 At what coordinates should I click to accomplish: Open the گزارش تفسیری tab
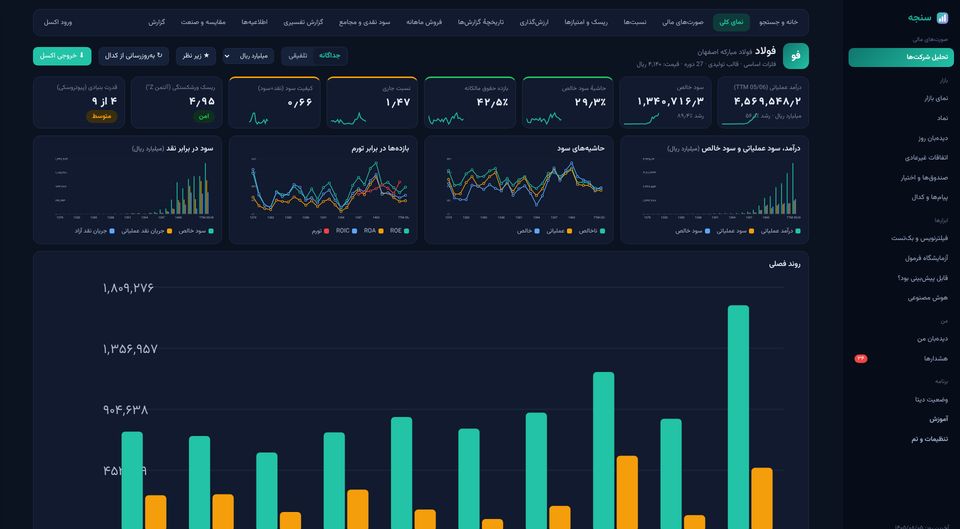303,22
